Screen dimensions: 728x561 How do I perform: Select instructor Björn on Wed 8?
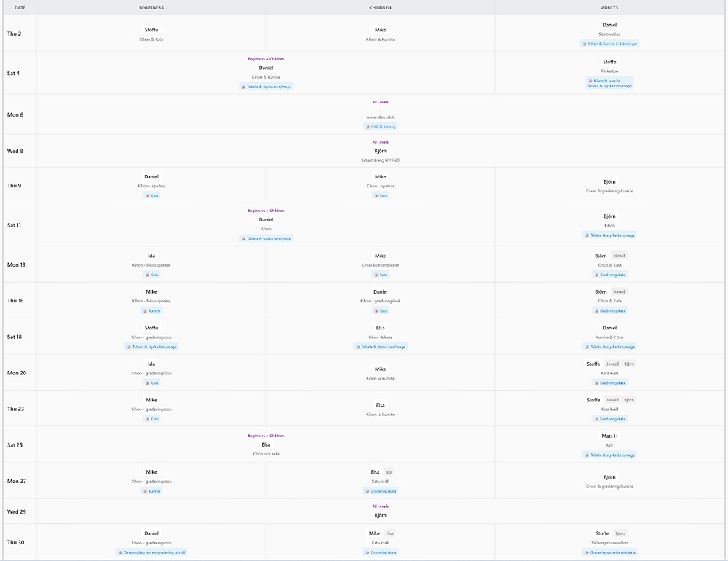pos(380,152)
